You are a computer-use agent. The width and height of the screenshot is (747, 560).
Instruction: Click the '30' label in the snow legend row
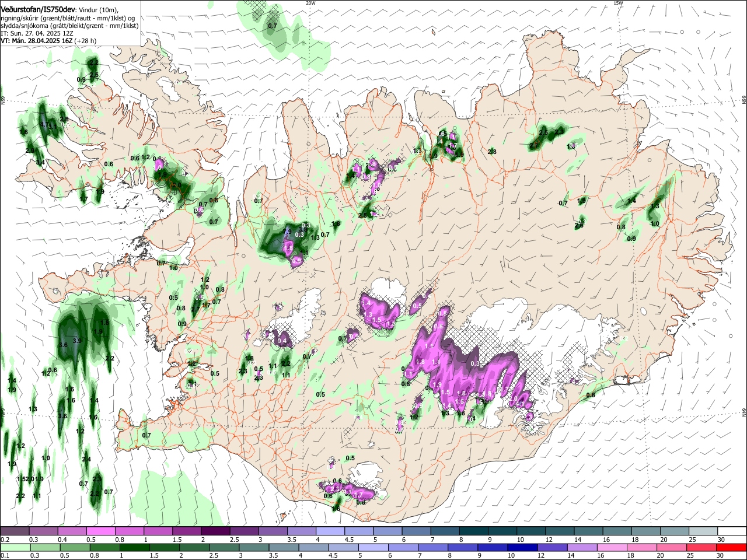point(721,539)
